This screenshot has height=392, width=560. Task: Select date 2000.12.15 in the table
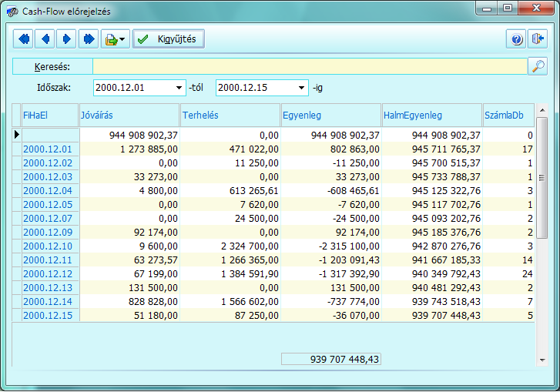tap(48, 316)
